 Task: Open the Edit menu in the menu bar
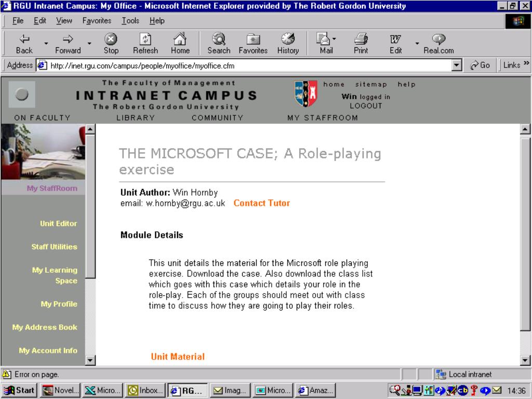coord(39,21)
